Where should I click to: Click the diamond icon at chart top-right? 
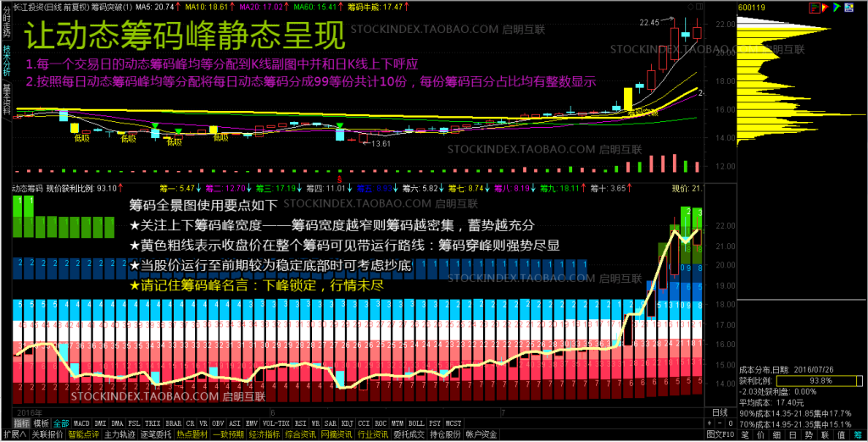690,7
